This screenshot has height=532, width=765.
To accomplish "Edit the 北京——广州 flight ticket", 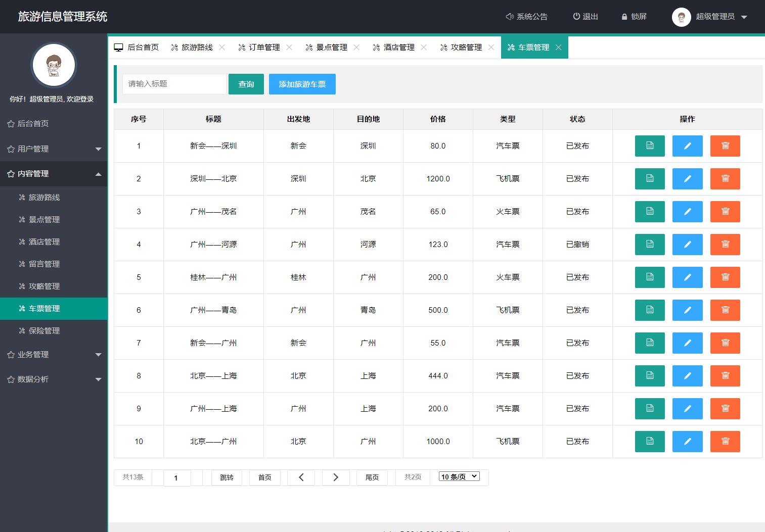I will (688, 442).
